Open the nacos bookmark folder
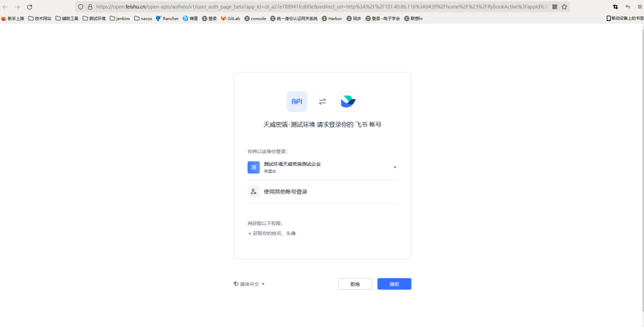Image resolution: width=644 pixels, height=327 pixels. 143,19
